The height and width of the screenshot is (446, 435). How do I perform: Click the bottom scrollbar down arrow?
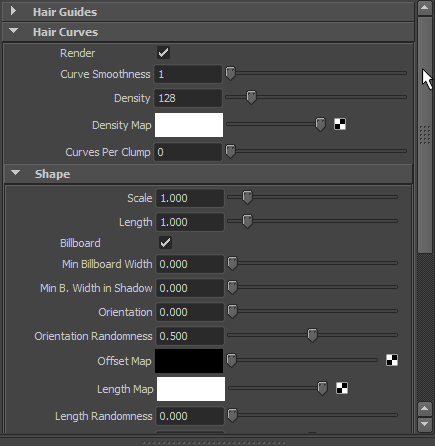(425, 424)
